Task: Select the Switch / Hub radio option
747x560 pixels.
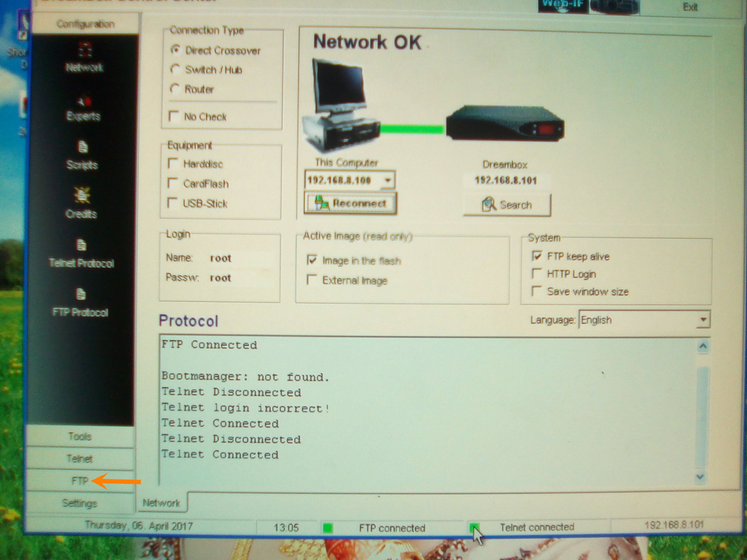Action: (175, 69)
